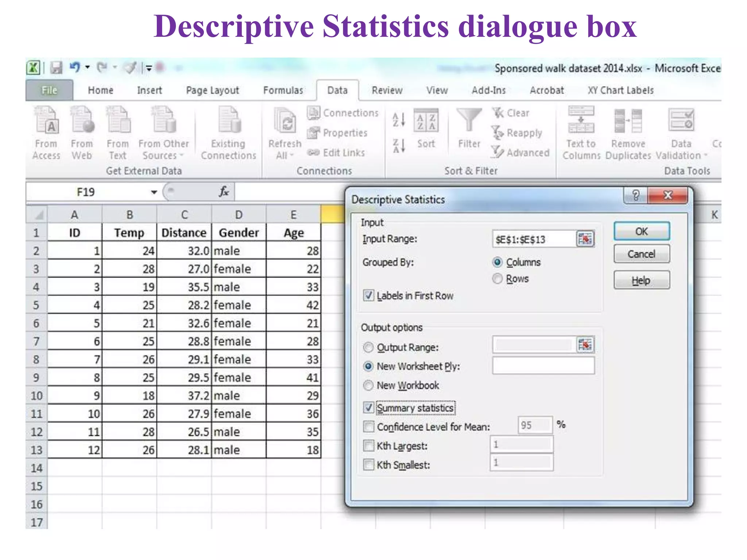The image size is (747, 560).
Task: Enable Confidence Level for Mean
Action: coord(369,427)
